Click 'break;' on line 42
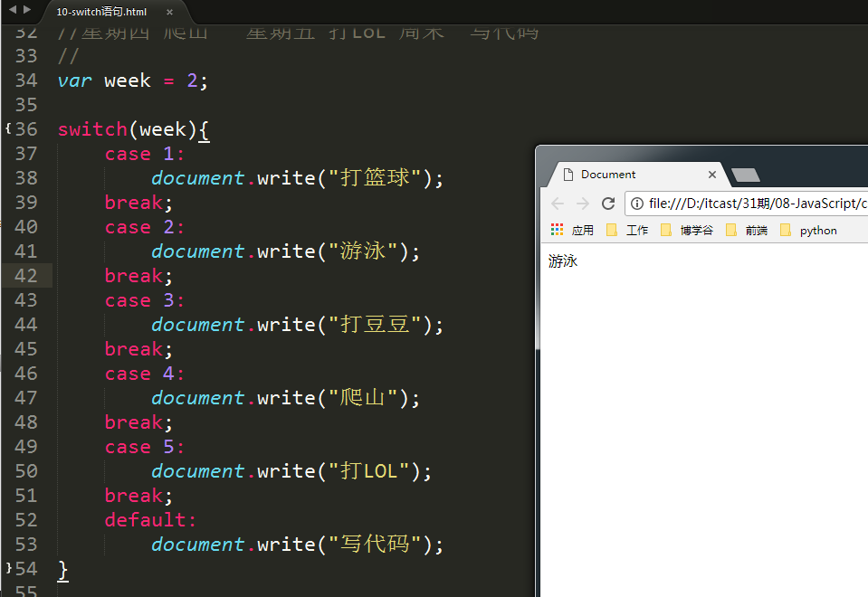868x597 pixels. (139, 276)
